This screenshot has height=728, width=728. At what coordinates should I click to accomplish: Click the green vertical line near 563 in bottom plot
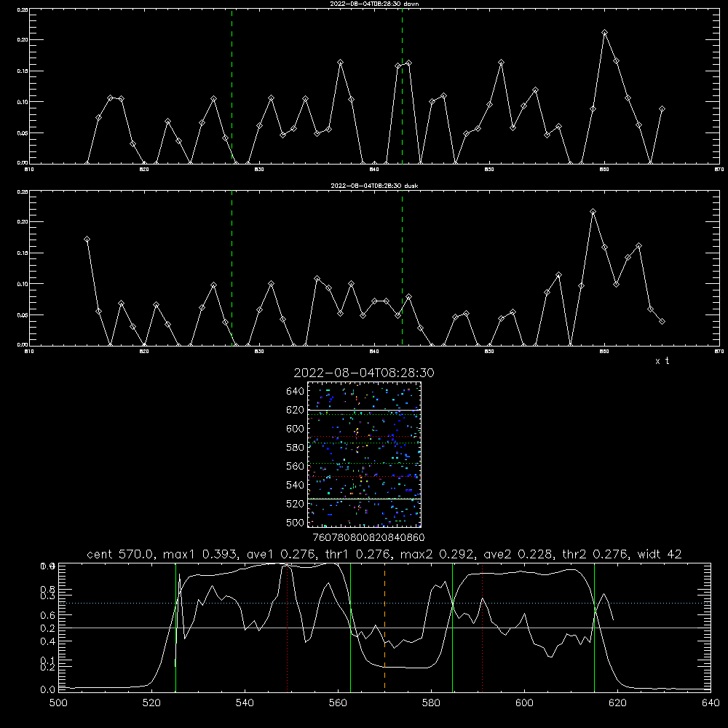coord(351,628)
